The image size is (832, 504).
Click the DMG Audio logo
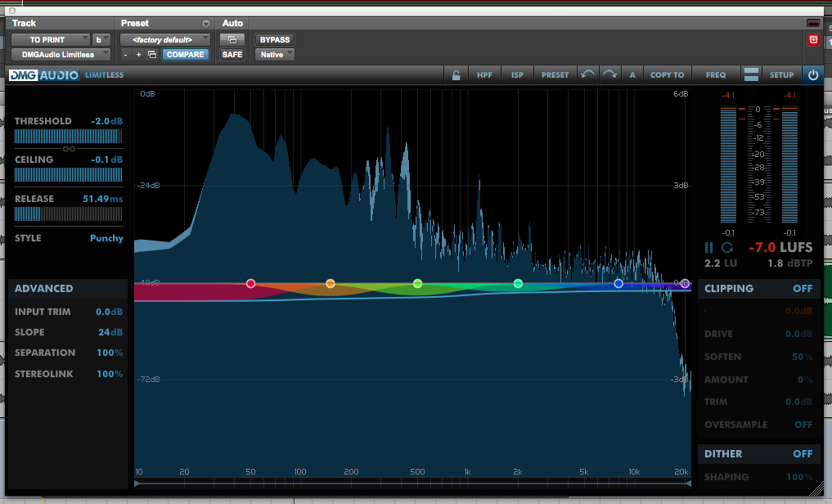pyautogui.click(x=44, y=75)
